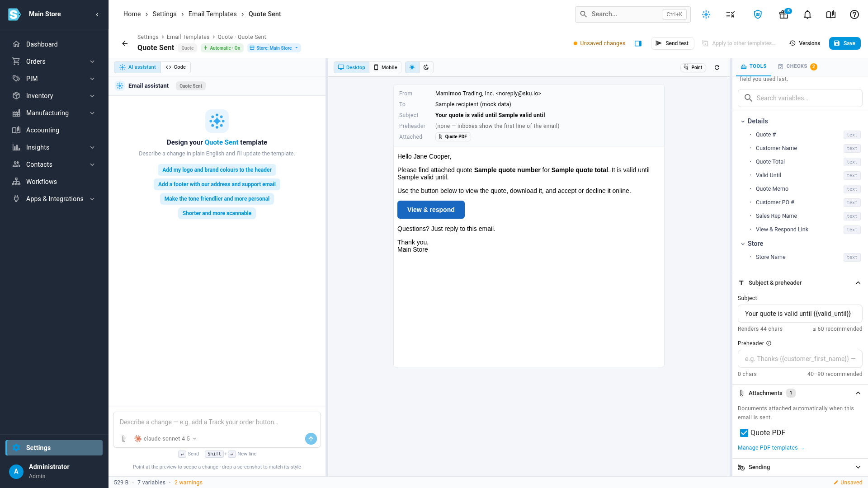Open the AI sparkle icon in top bar
This screenshot has width=868, height=488.
click(706, 14)
